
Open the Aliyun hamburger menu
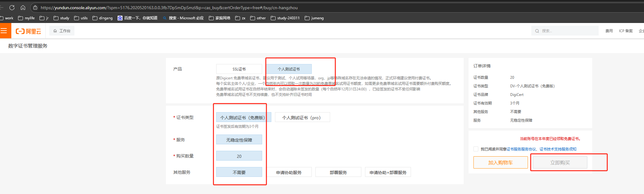pos(4,31)
